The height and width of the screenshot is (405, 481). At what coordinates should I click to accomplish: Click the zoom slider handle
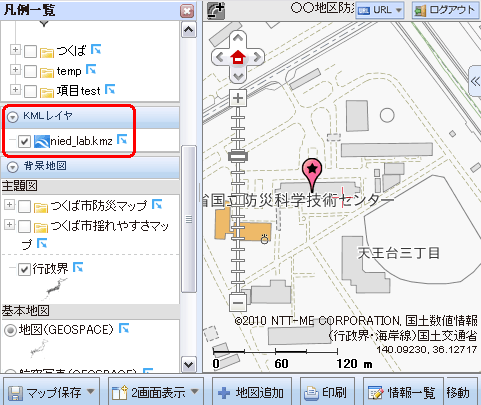click(x=238, y=156)
